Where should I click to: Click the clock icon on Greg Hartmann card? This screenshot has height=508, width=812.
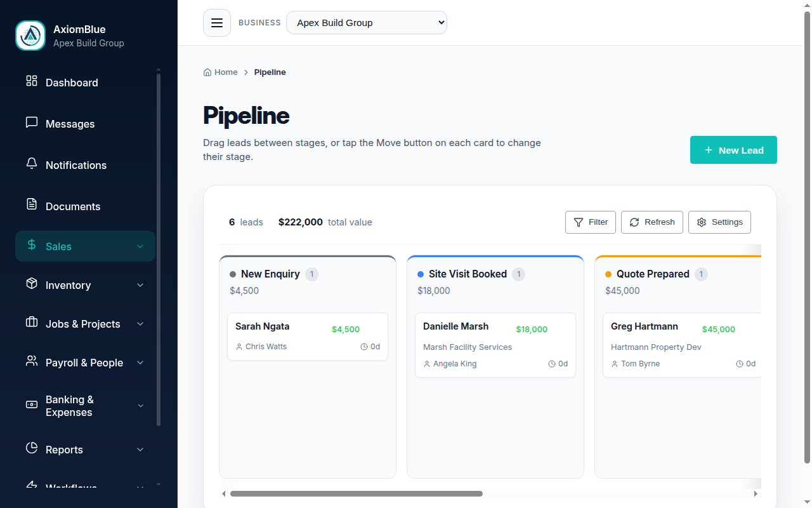click(x=740, y=364)
